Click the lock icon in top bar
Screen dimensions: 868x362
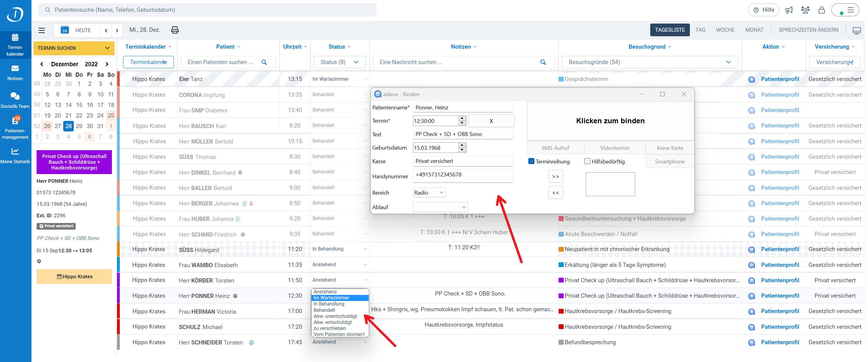tap(821, 10)
